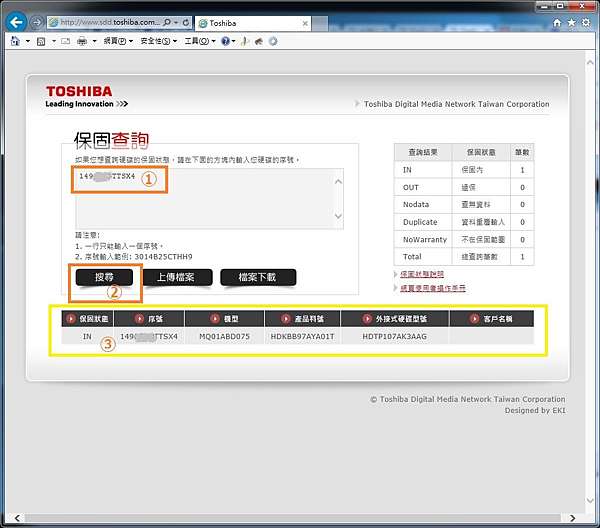Open the feeds dropdown arrow
Screen dimensions: 600x528
[54, 41]
